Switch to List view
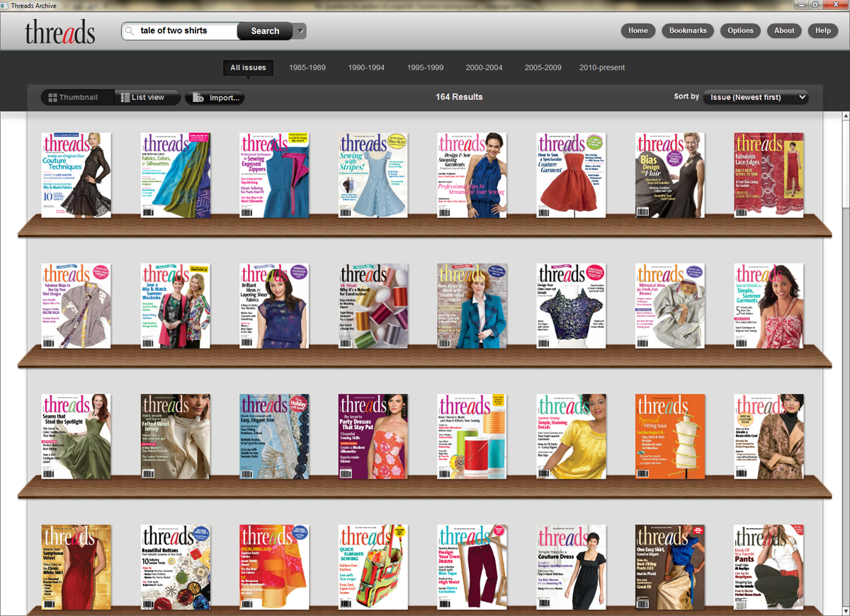850x616 pixels. pyautogui.click(x=148, y=98)
